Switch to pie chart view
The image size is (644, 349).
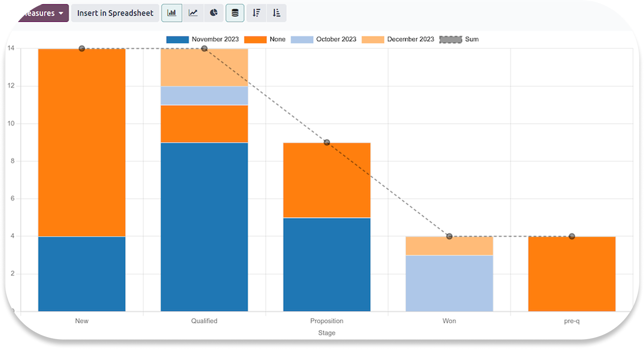click(x=214, y=13)
